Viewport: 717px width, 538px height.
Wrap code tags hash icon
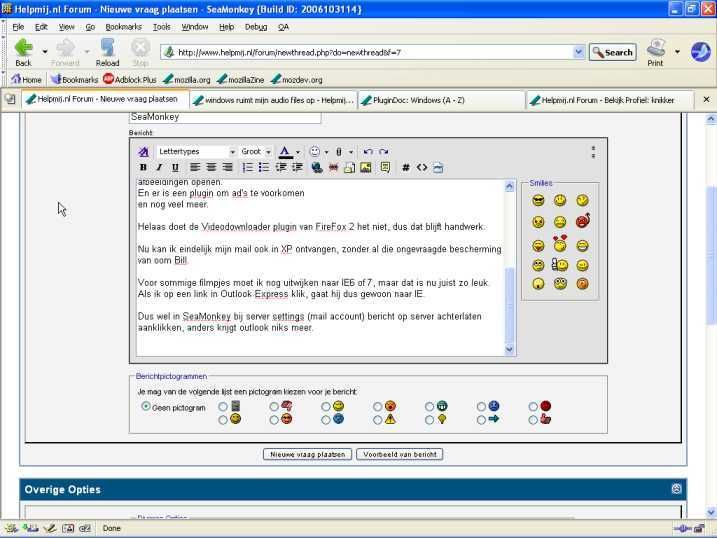click(x=405, y=167)
